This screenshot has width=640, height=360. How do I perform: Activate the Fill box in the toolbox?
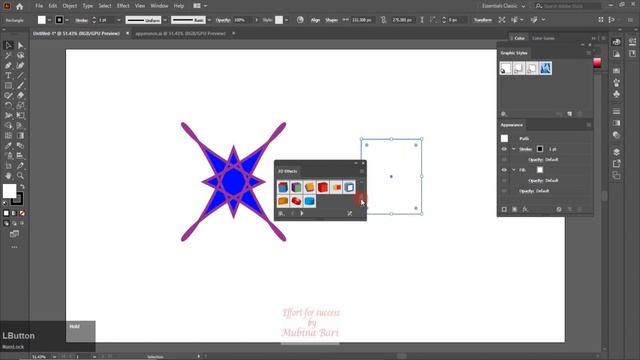coord(9,191)
